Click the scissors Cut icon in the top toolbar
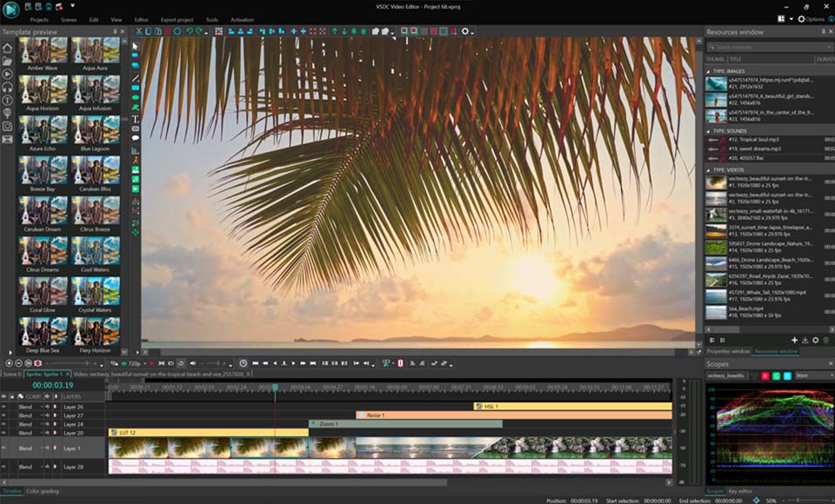This screenshot has height=504, width=835. coord(138,31)
